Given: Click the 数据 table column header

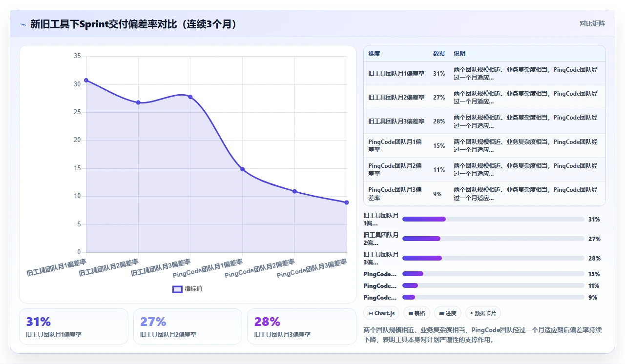Looking at the screenshot, I should (x=439, y=54).
